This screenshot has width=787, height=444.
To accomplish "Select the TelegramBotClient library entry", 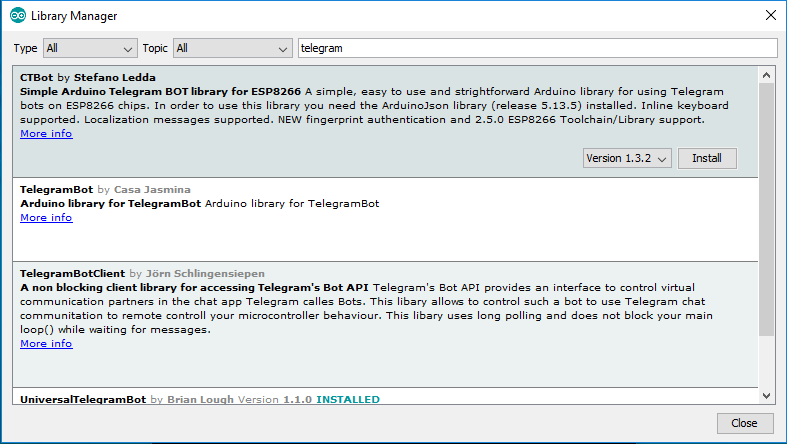I will pyautogui.click(x=385, y=324).
